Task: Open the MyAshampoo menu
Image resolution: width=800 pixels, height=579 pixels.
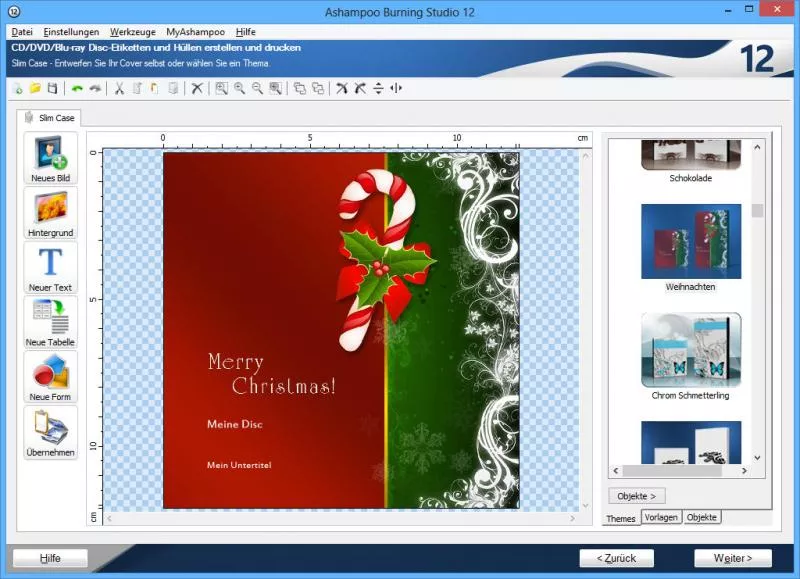Action: pos(195,32)
